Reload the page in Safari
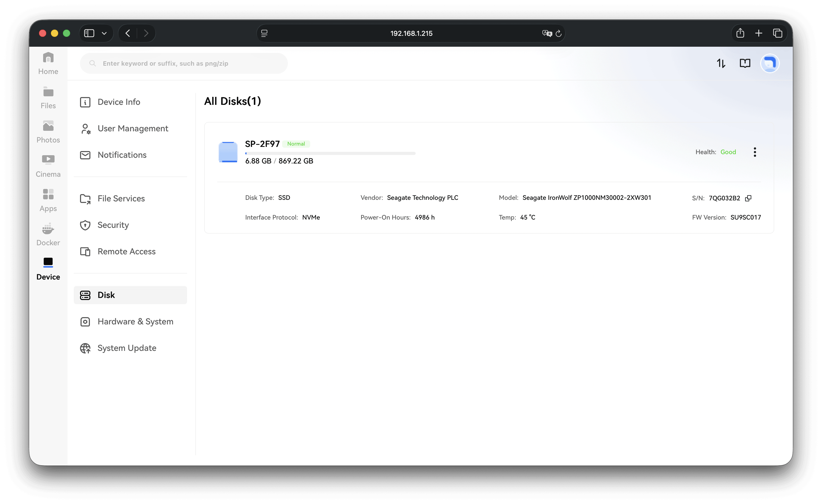Screen dimensions: 822x504 point(559,33)
